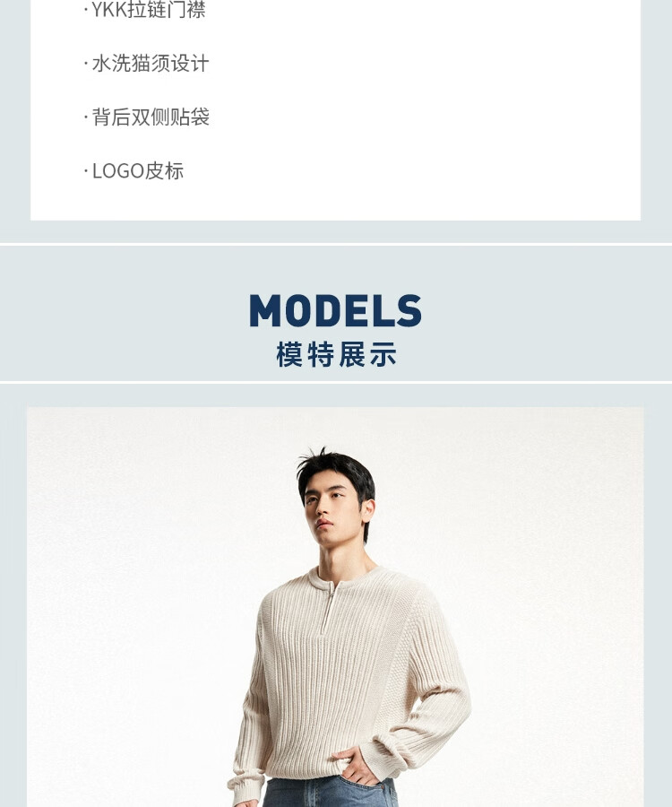
Task: Click the 模特展示 subtitle
Action: (x=336, y=354)
